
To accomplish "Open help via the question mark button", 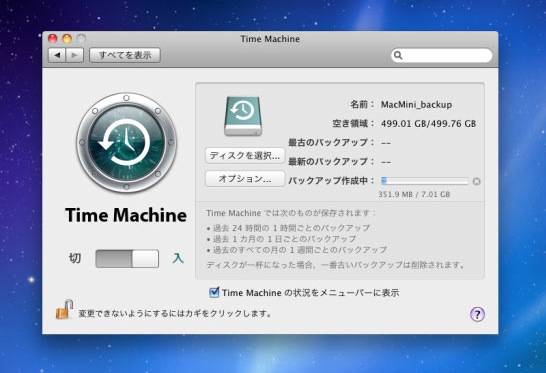I will point(477,314).
